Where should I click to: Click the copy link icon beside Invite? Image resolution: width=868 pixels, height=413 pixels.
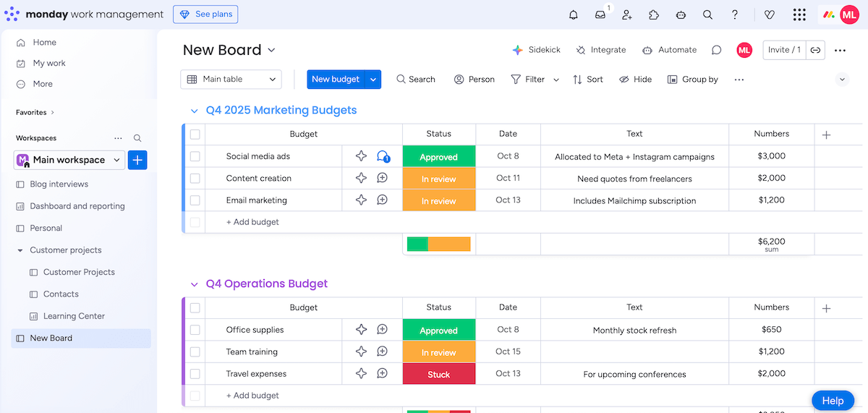coord(815,50)
